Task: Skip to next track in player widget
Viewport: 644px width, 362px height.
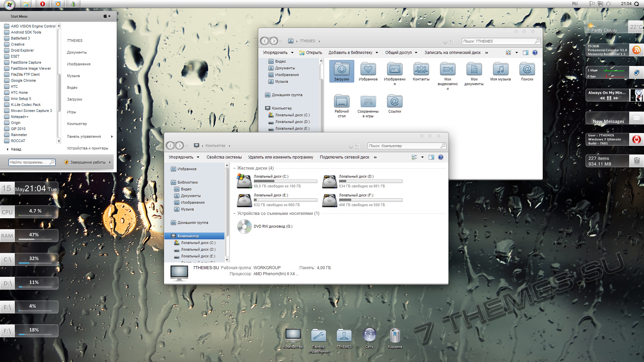Action: pyautogui.click(x=616, y=98)
